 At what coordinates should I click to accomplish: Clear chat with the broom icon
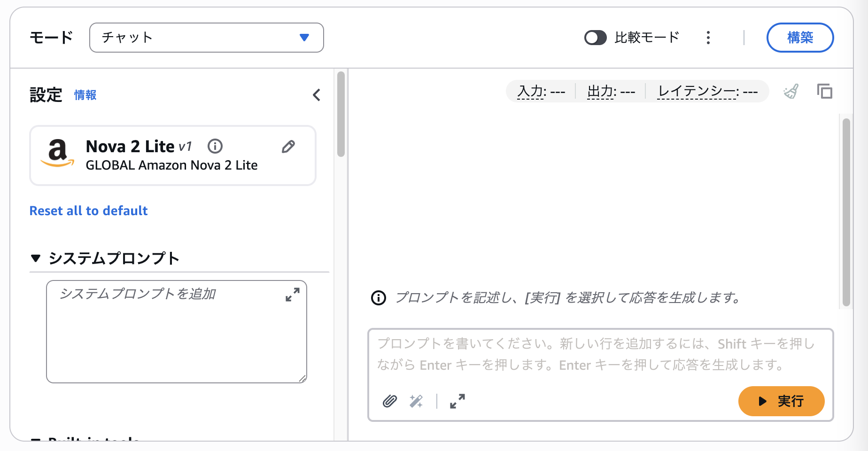click(x=791, y=91)
